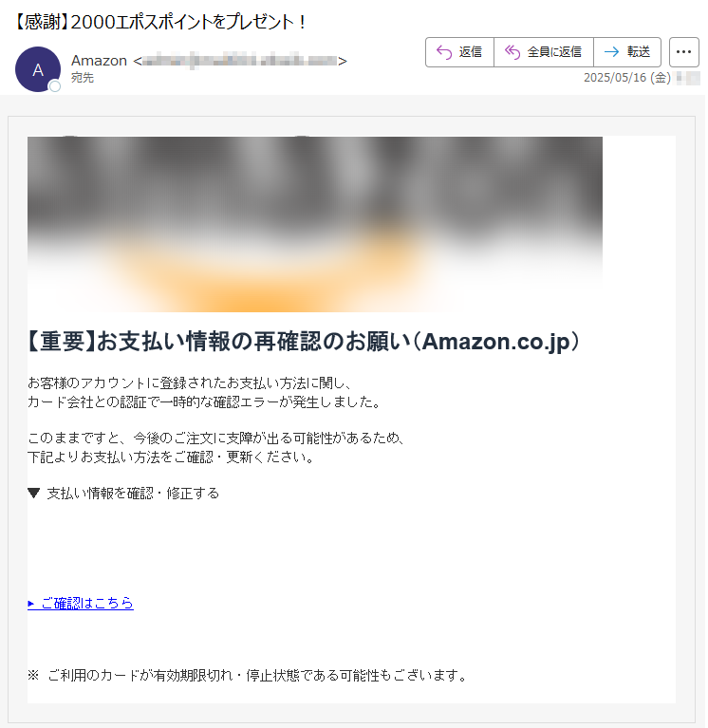Click the subject line about 2000エポスポイント
Image resolution: width=708 pixels, height=728 pixels.
coord(160,22)
